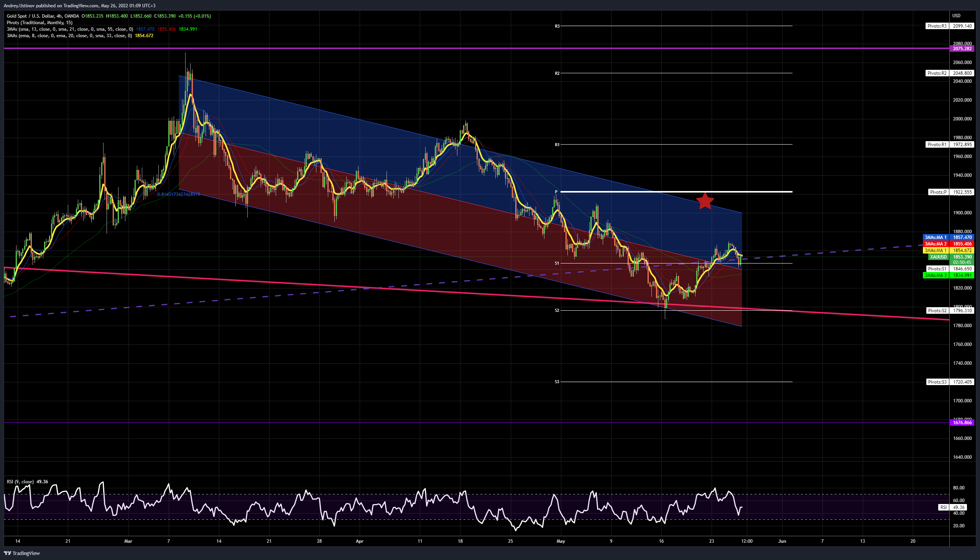Click the 25 date label on the time axis
This screenshot has width=980, height=560.
click(x=511, y=541)
